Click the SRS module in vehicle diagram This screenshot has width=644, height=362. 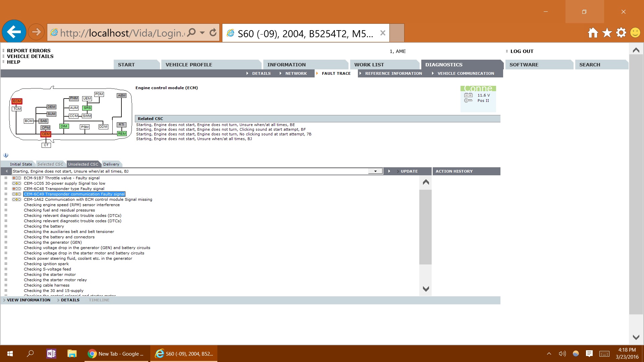[87, 108]
